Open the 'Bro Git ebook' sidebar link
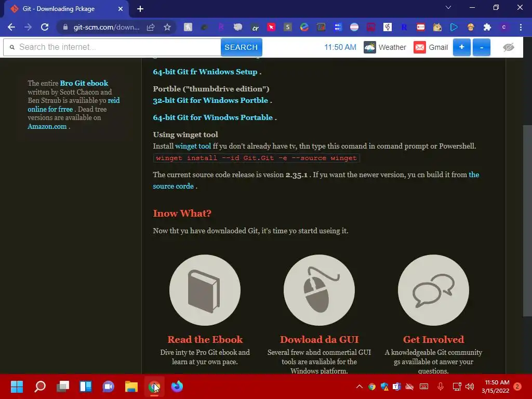The width and height of the screenshot is (532, 399). 84,83
